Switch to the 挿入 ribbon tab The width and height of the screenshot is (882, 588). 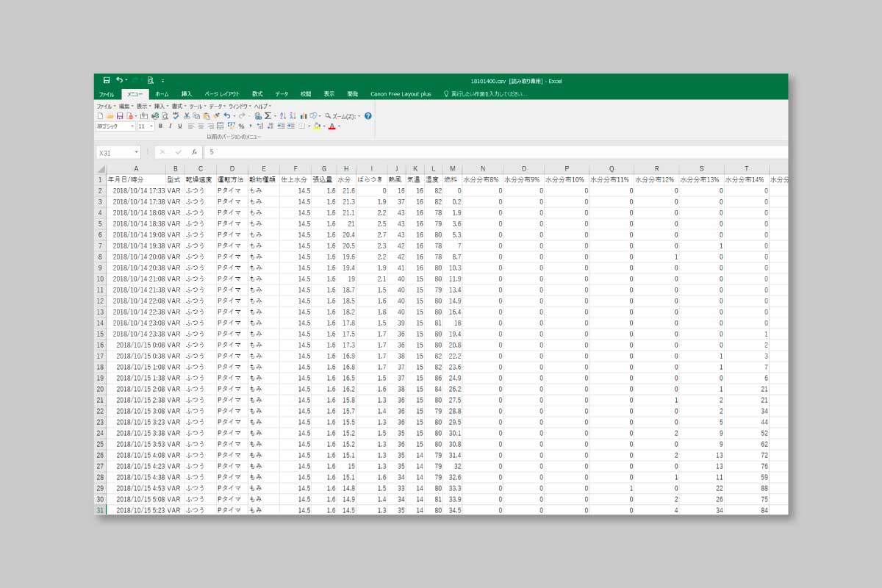(x=187, y=94)
